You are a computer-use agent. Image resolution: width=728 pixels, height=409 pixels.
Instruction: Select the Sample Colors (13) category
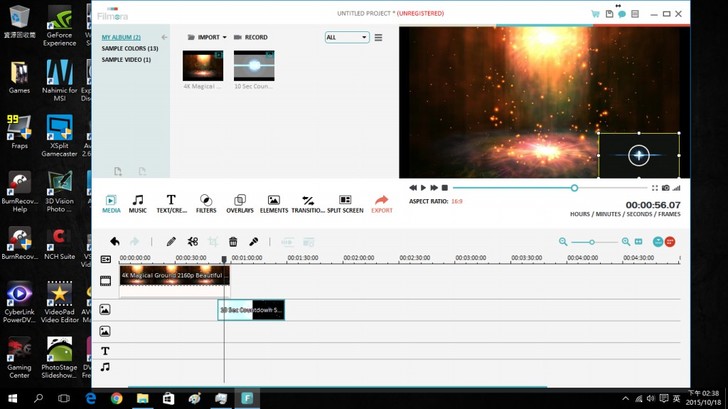130,48
